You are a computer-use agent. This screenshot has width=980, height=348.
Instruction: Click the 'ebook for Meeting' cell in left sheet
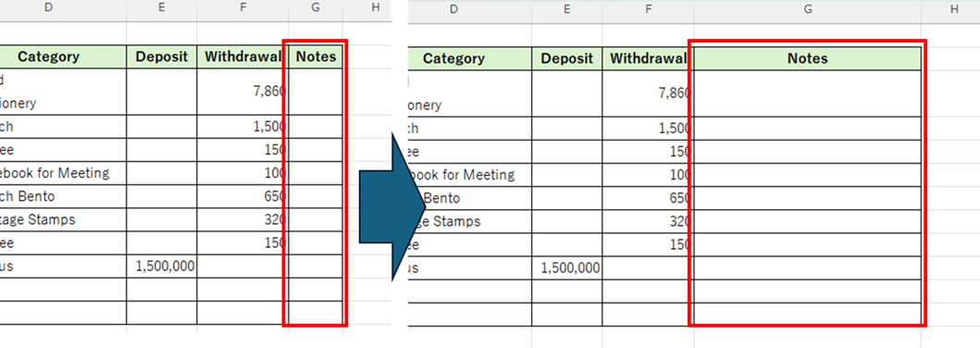click(x=63, y=173)
